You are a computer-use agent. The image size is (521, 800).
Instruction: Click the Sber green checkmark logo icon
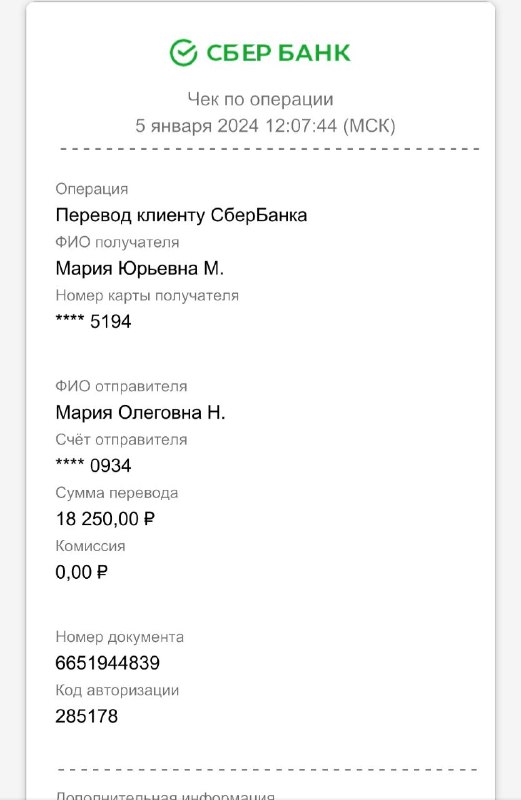pyautogui.click(x=183, y=53)
